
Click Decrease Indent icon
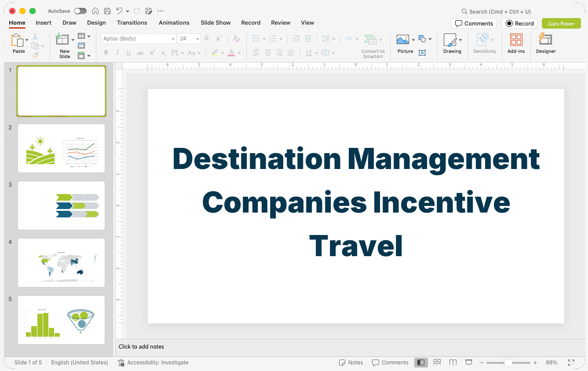(296, 39)
